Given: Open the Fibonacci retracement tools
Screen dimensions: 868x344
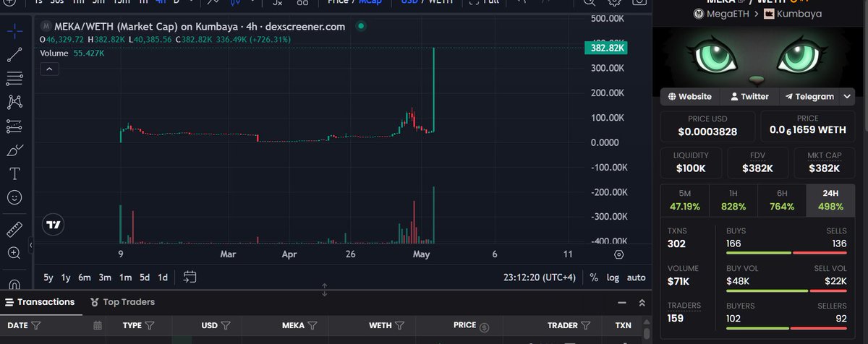Looking at the screenshot, I should [x=15, y=78].
